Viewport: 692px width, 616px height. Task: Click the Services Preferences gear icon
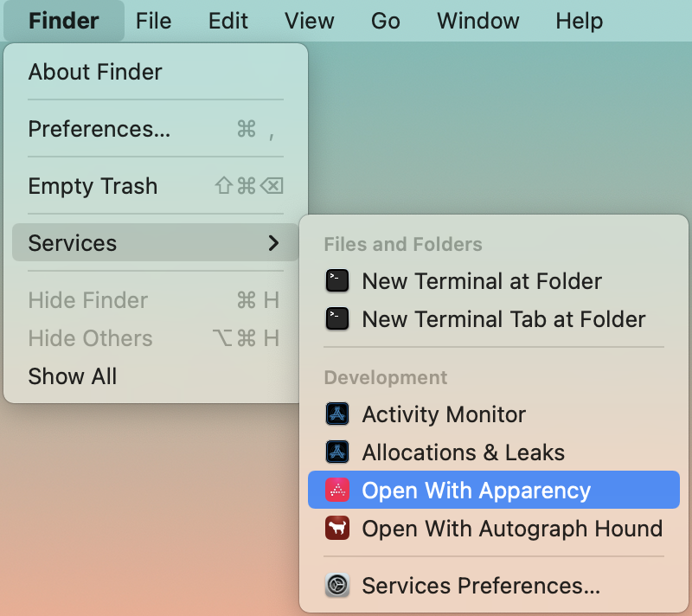click(x=336, y=585)
